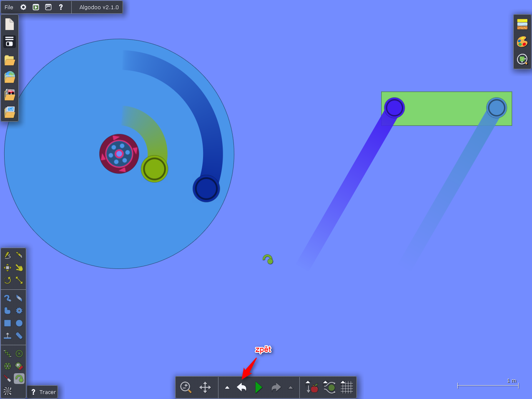Image resolution: width=532 pixels, height=399 pixels.
Task: Select the Chain tool
Action: click(8, 298)
